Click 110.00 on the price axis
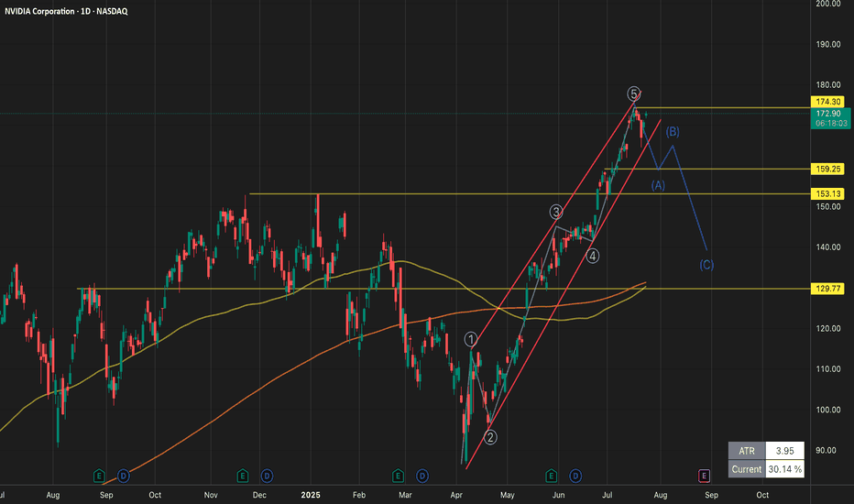 pyautogui.click(x=827, y=369)
